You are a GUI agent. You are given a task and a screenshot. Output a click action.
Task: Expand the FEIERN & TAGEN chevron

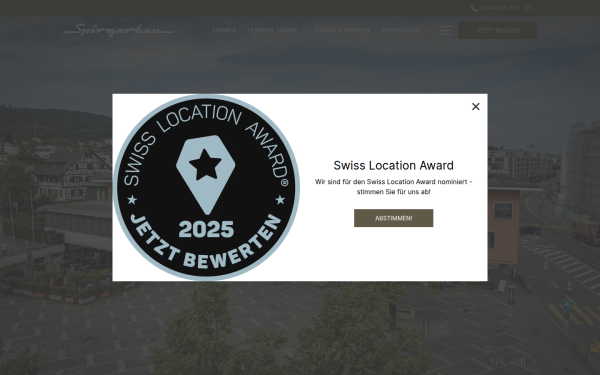pos(306,30)
